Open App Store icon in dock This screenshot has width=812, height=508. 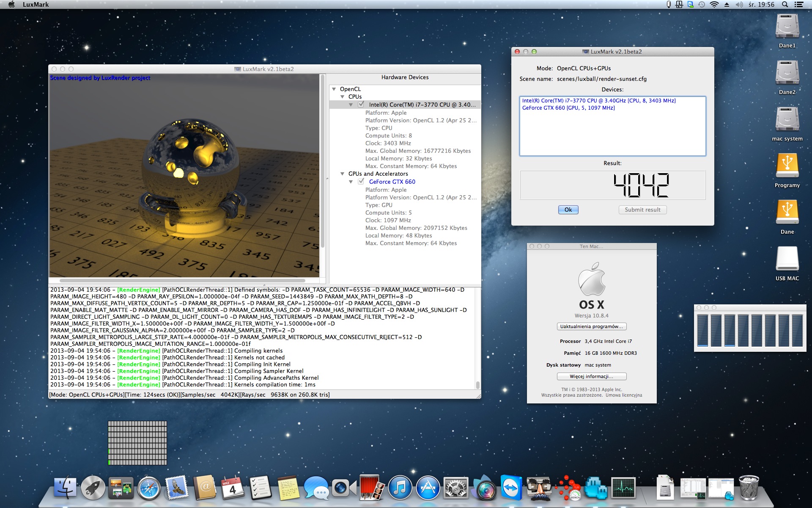click(428, 488)
